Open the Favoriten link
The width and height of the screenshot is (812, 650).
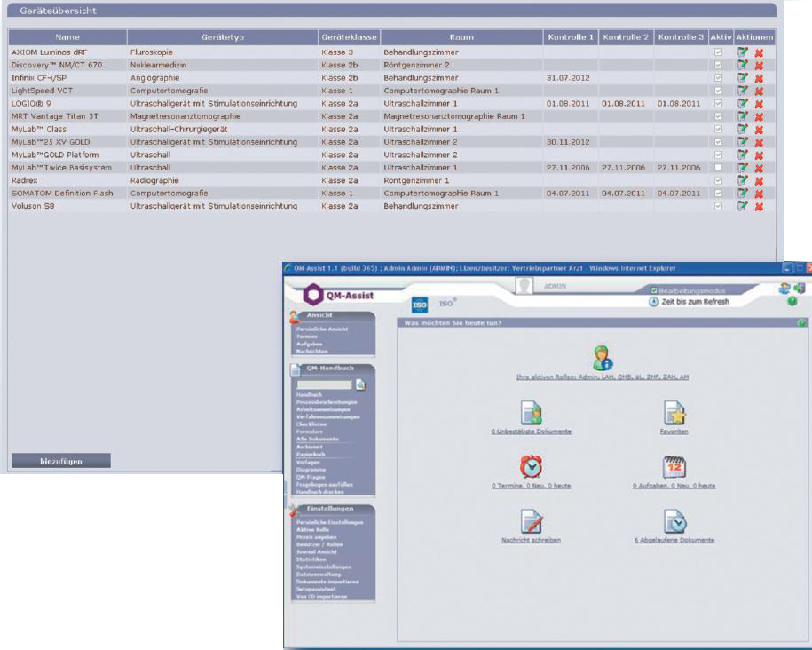coord(674,432)
